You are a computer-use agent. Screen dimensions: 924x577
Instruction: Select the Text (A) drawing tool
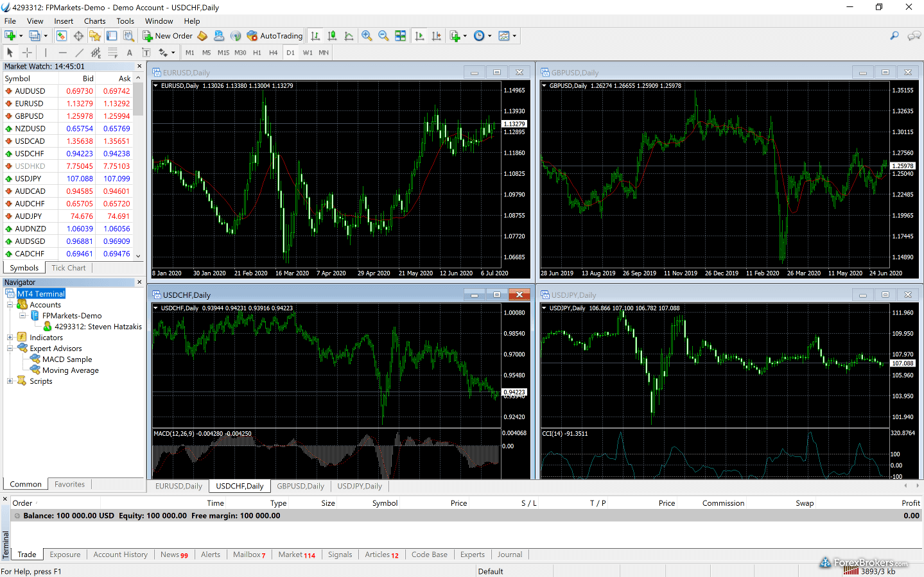(x=129, y=53)
